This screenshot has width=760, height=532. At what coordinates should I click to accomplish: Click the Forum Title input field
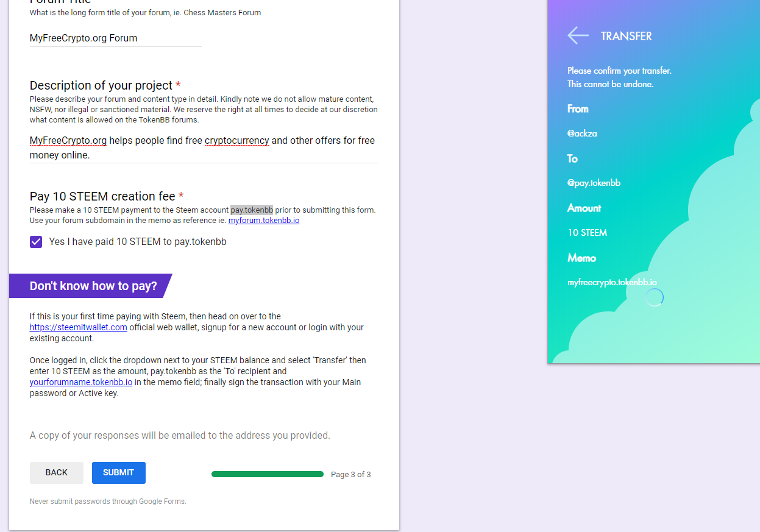click(115, 38)
